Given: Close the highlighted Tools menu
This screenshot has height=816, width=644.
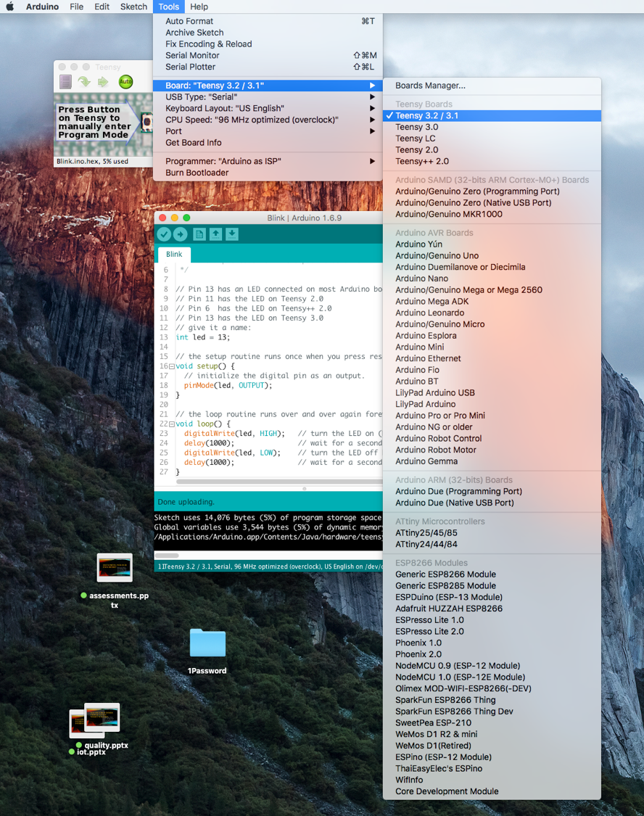Looking at the screenshot, I should click(168, 7).
